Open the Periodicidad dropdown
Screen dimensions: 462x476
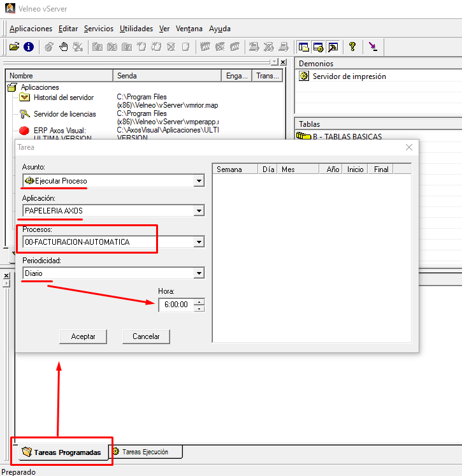[x=199, y=273]
